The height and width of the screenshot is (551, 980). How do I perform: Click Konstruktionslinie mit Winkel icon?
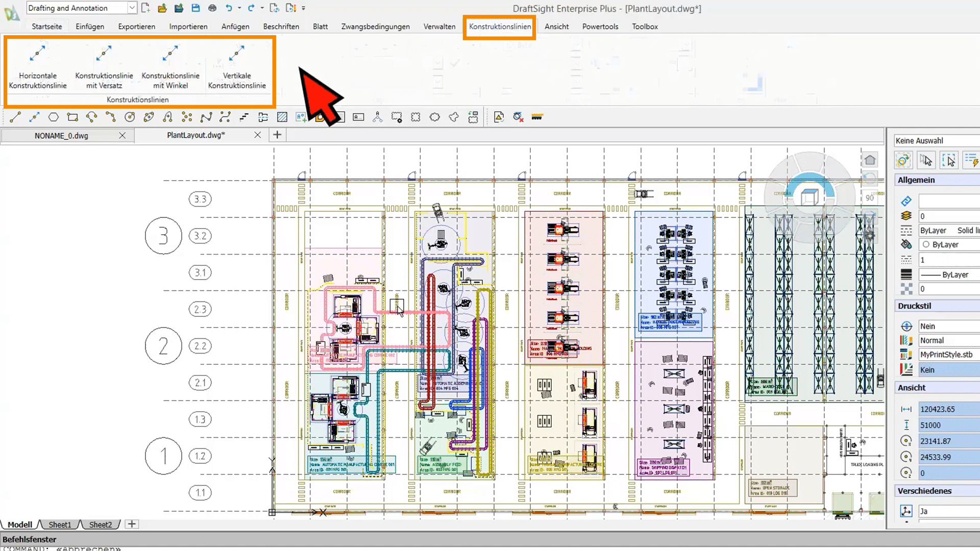170,53
